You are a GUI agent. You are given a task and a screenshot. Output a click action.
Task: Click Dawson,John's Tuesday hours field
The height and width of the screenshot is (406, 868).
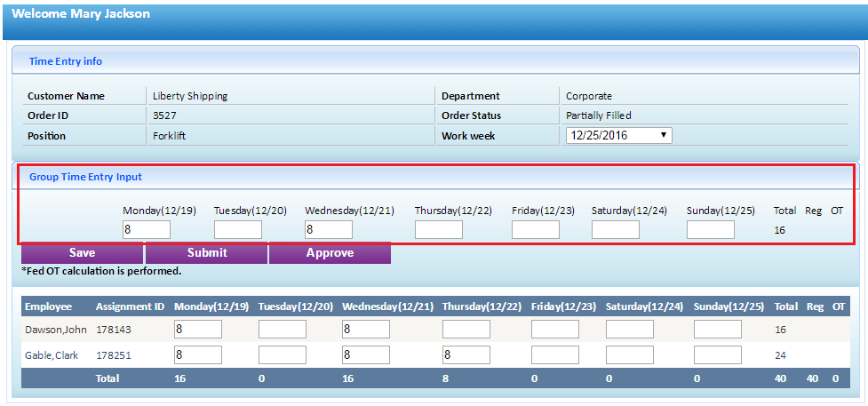coord(283,329)
